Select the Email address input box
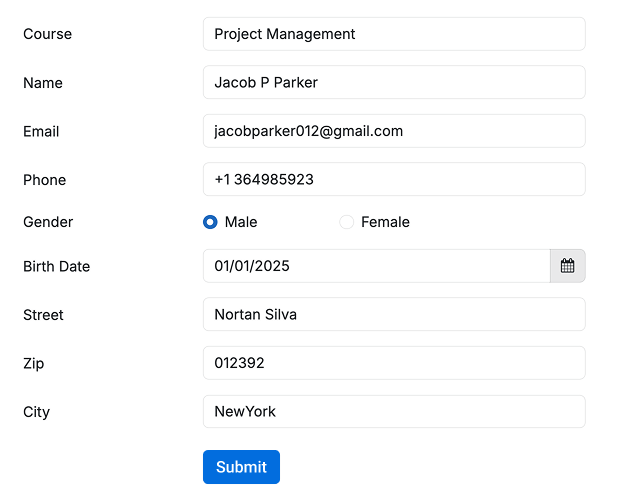The height and width of the screenshot is (502, 626). [x=393, y=131]
